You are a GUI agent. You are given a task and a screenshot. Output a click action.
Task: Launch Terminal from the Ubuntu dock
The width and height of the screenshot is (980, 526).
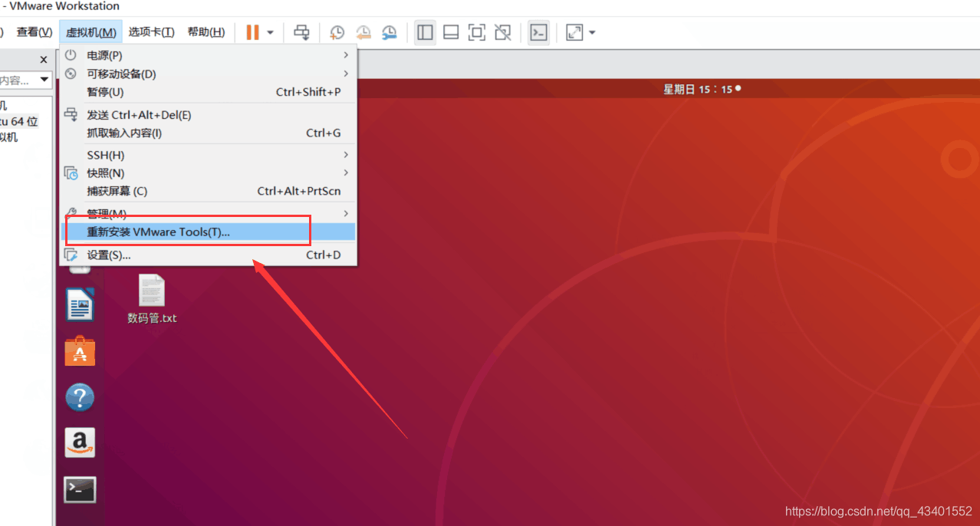[x=80, y=489]
